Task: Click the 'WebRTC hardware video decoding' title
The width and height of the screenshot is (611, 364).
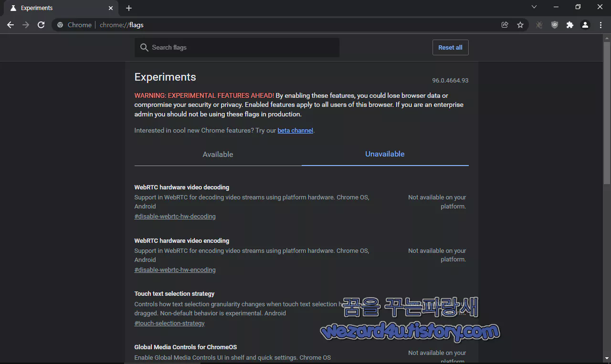Action: (182, 187)
